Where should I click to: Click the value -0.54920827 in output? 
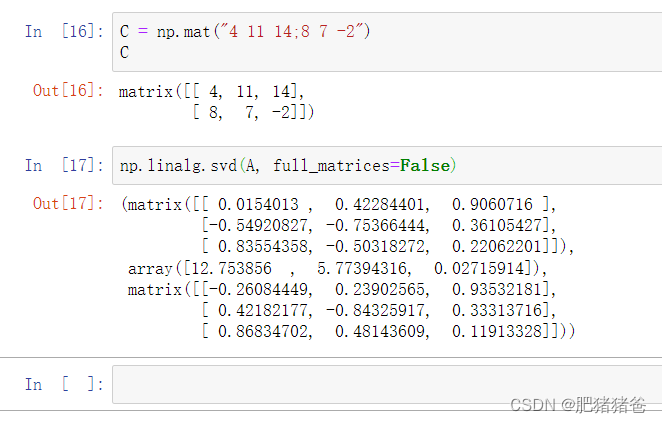(x=258, y=225)
